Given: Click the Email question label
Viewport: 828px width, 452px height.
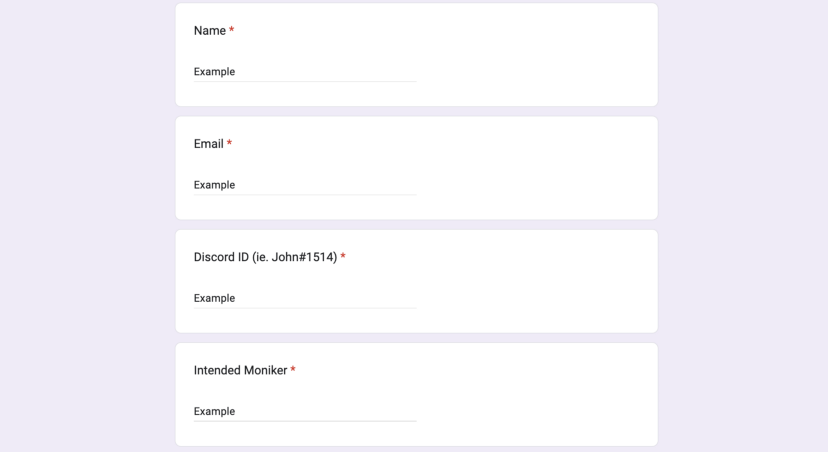Looking at the screenshot, I should [x=209, y=144].
